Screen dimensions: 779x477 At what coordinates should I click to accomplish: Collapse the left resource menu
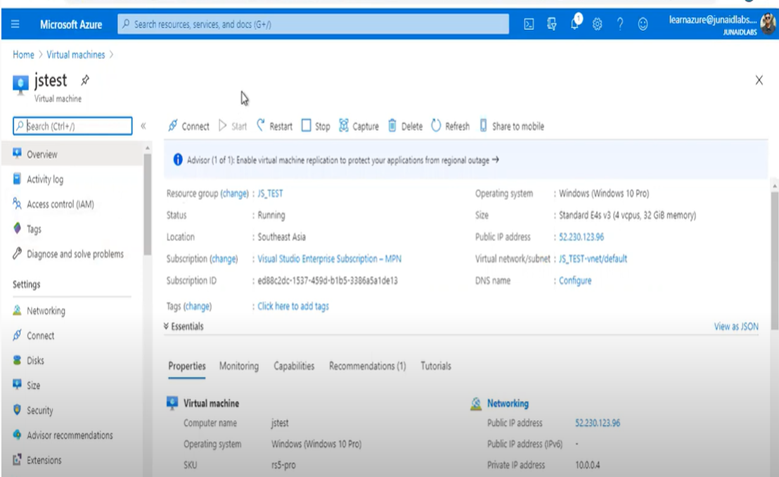[x=143, y=126]
